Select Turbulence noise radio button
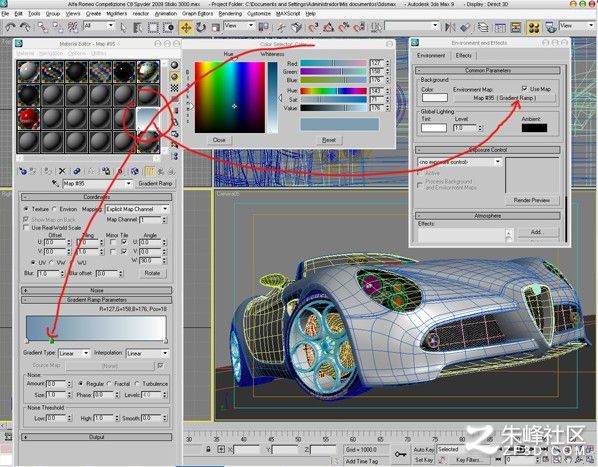598x467 pixels. pos(137,384)
